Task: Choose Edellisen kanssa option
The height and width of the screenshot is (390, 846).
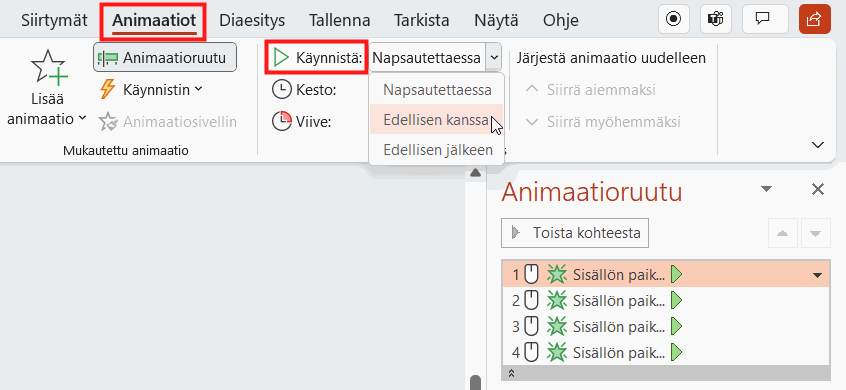Action: (x=436, y=120)
